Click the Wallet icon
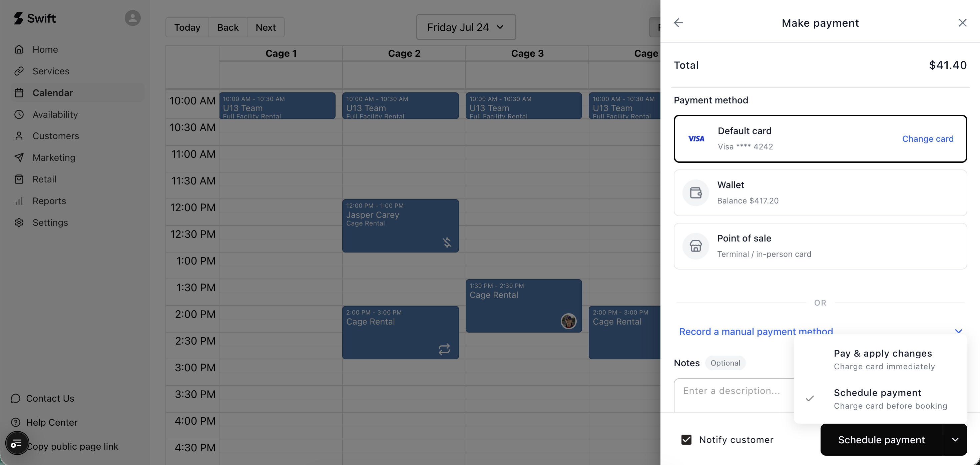980x465 pixels. click(x=695, y=193)
